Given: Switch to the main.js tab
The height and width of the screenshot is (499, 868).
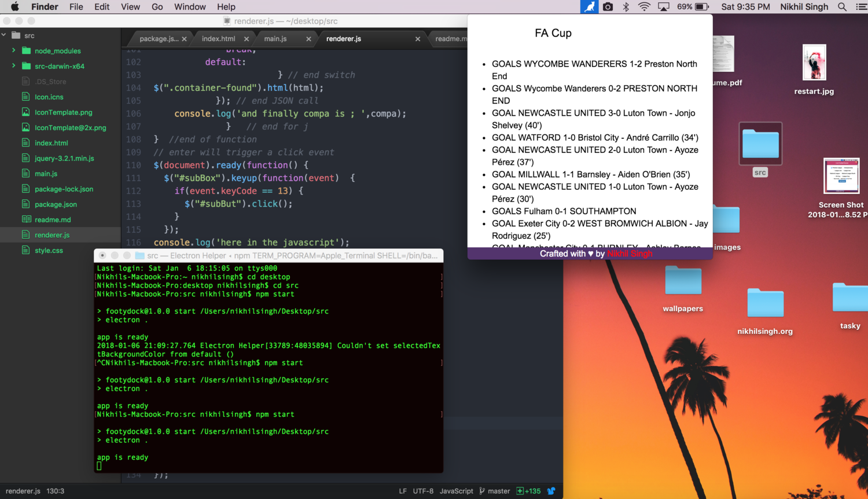Looking at the screenshot, I should pyautogui.click(x=275, y=39).
